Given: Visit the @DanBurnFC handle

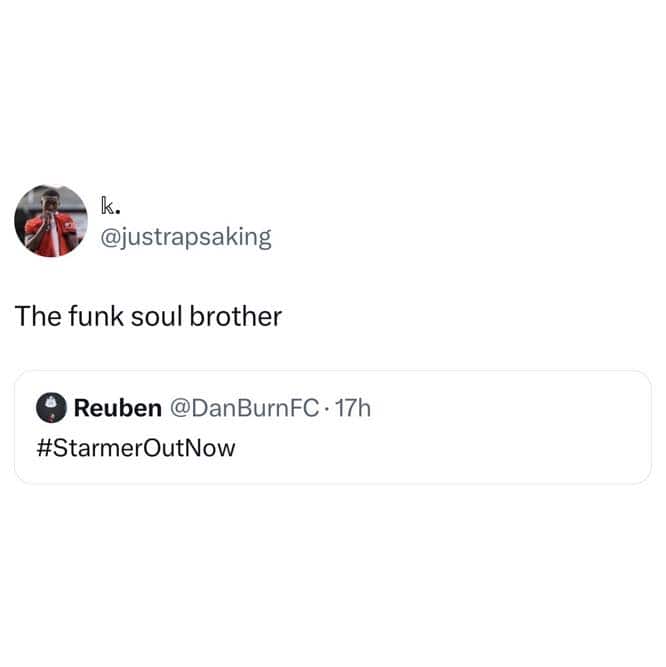Looking at the screenshot, I should coord(245,408).
